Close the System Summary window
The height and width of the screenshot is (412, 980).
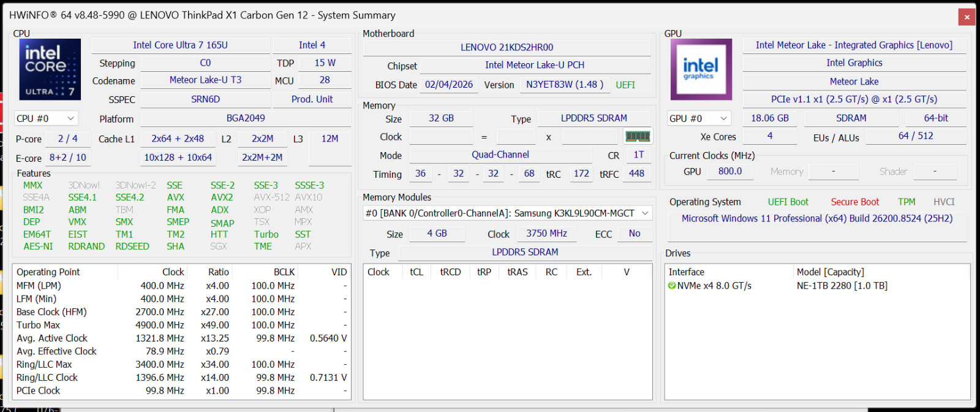tap(967, 17)
